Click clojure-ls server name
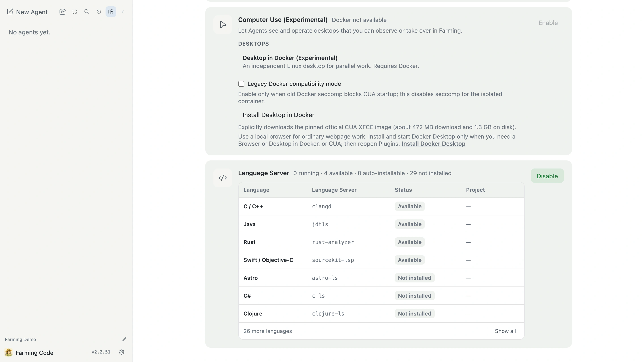The height and width of the screenshot is (362, 644). (x=328, y=314)
